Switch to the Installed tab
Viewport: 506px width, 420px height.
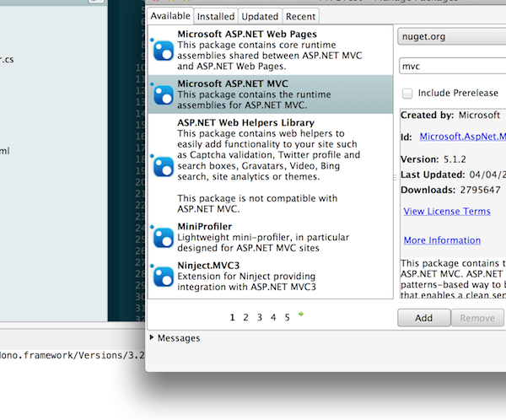coord(216,17)
